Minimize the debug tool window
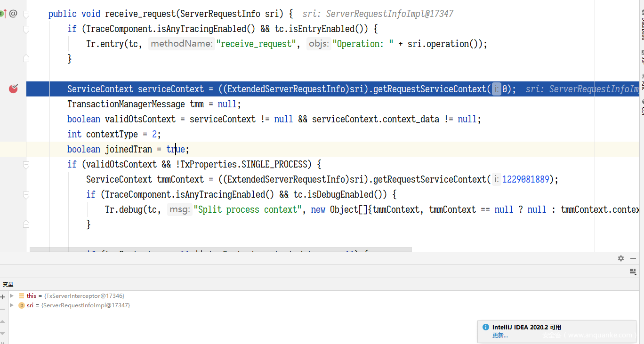644x344 pixels. click(x=633, y=258)
